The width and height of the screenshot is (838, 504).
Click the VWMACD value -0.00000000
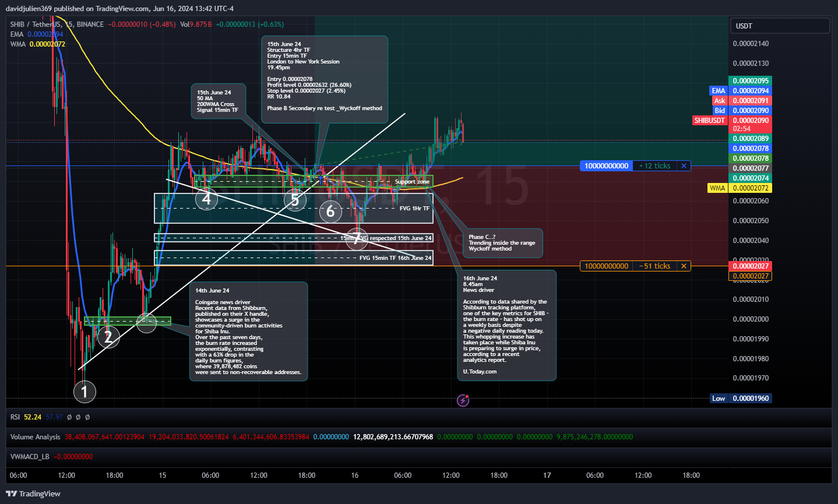pyautogui.click(x=73, y=457)
